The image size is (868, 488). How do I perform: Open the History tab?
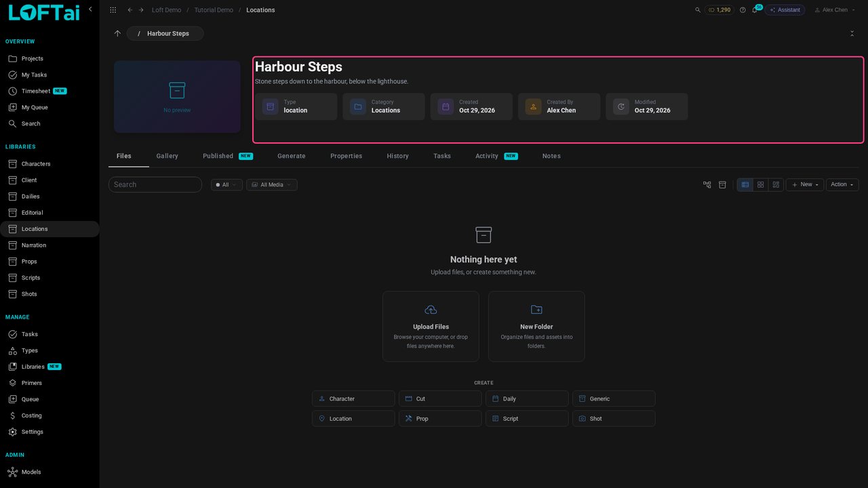398,156
